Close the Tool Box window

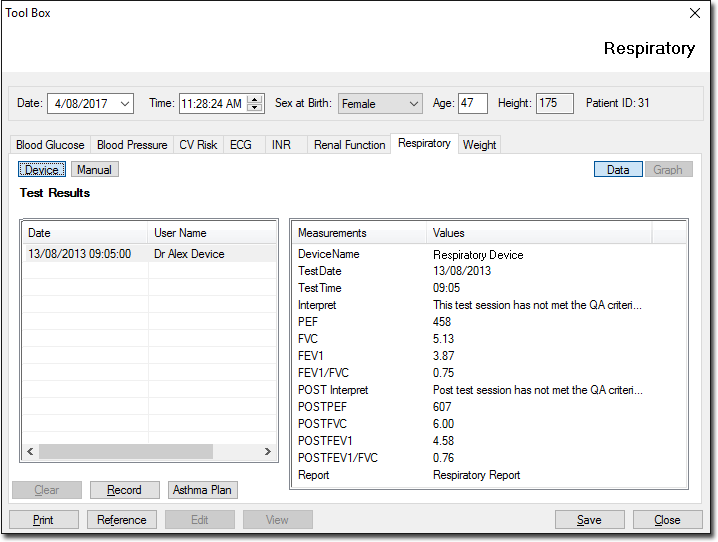pyautogui.click(x=695, y=13)
